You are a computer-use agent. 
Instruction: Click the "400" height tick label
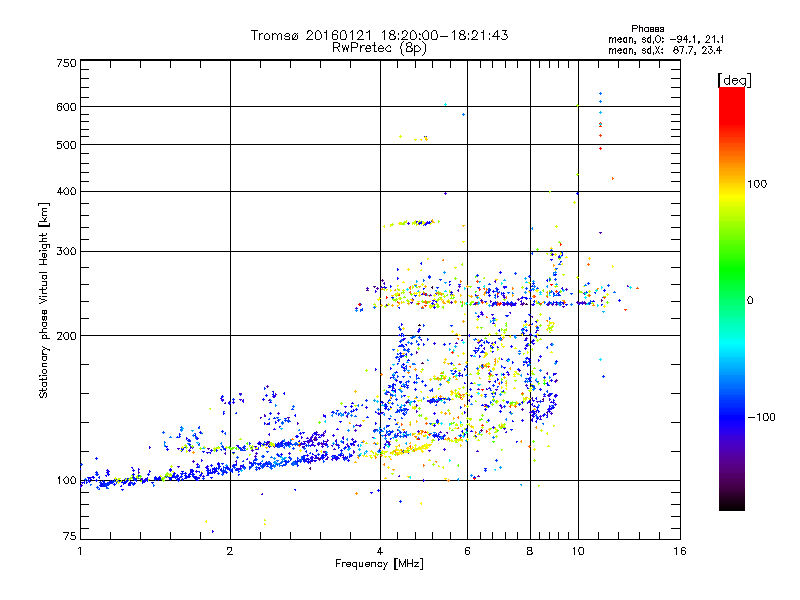[66, 191]
